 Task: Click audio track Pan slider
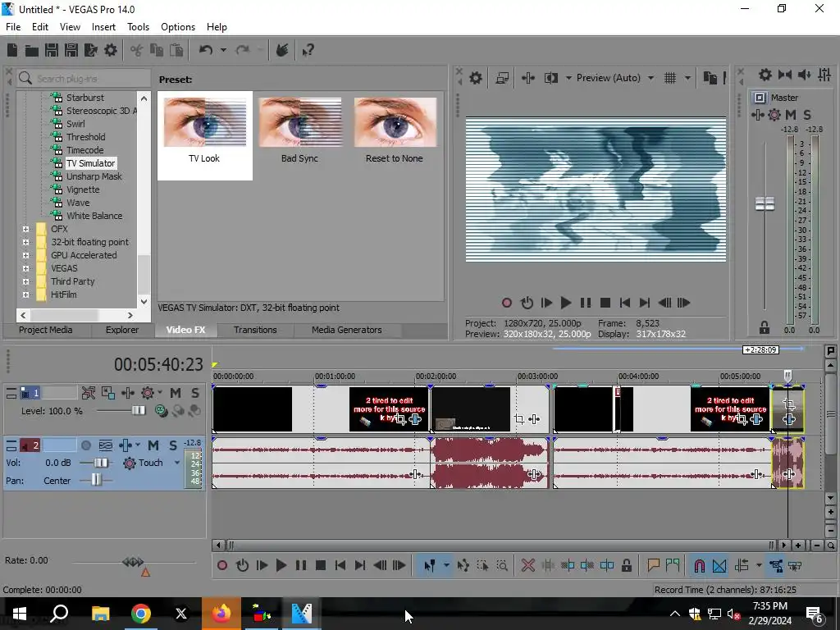click(x=96, y=481)
